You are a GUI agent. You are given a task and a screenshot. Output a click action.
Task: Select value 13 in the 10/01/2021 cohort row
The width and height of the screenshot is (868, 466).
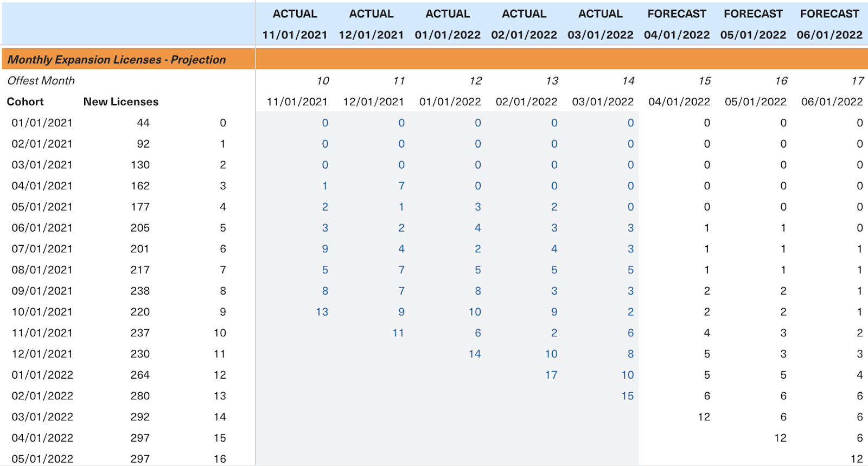[x=322, y=312]
